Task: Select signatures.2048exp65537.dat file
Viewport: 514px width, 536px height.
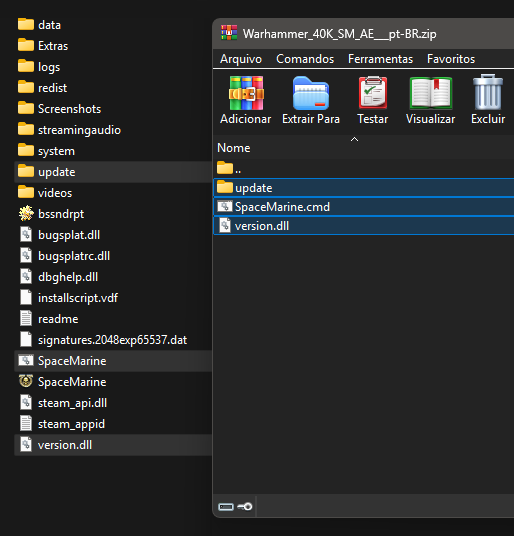Action: [113, 340]
